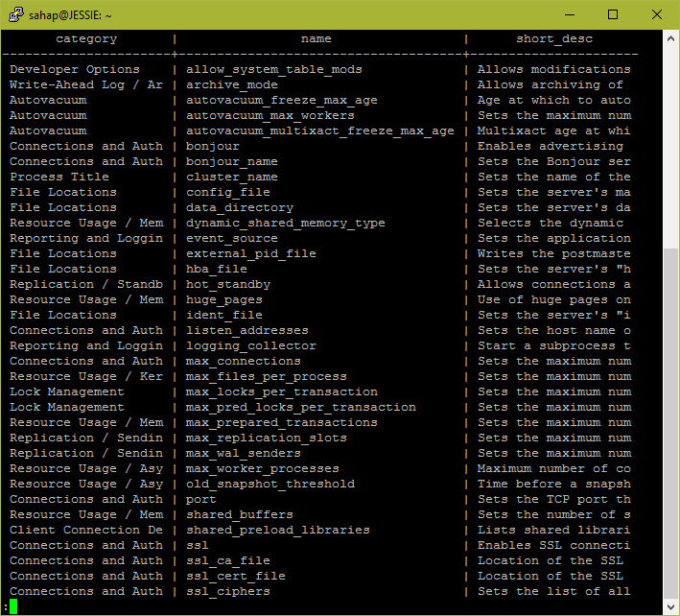Viewport: 680px width, 616px height.
Task: Click the scrollbar down arrow
Action: pos(671,606)
